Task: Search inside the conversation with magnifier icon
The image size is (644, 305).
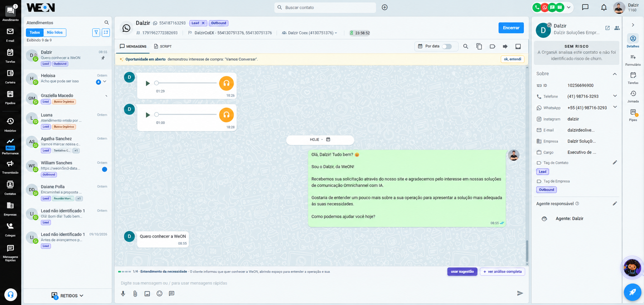Action: [466, 46]
